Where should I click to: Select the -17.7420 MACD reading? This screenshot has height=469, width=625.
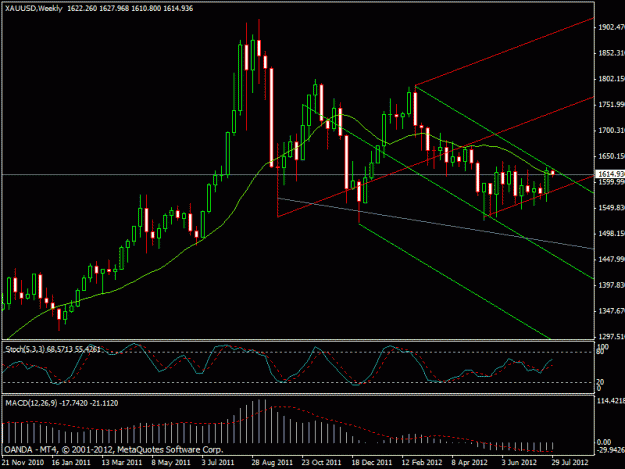[73, 403]
